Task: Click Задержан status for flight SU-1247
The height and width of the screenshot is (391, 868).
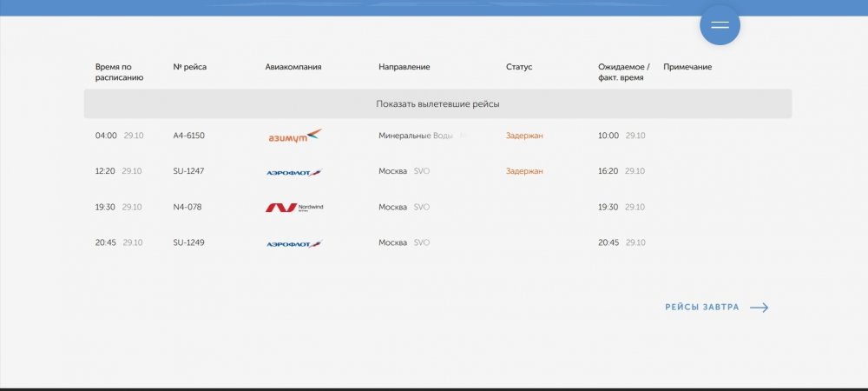Action: click(x=524, y=171)
